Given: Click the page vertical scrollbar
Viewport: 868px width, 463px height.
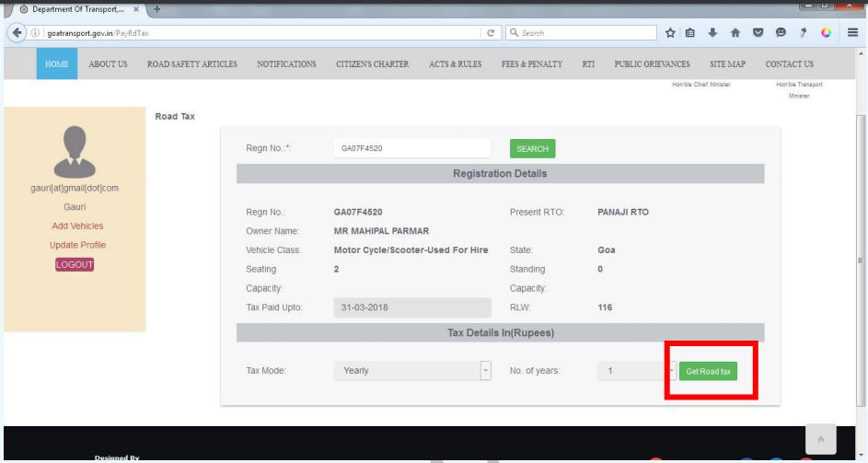Looking at the screenshot, I should 860,260.
